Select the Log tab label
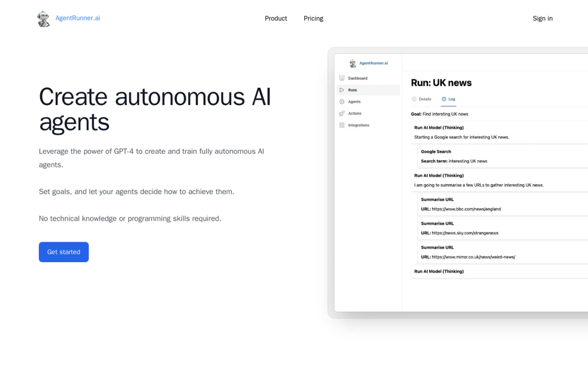Viewport: 588px width, 368px height. coord(452,99)
